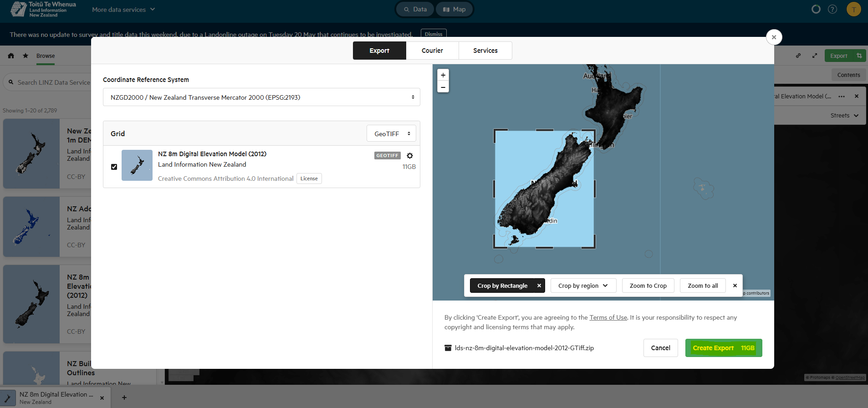This screenshot has height=408, width=868.
Task: Open the user avatar T menu
Action: (854, 9)
